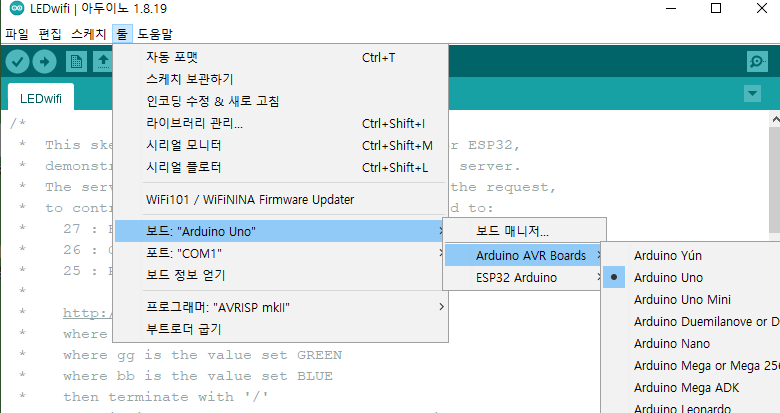Click the 'where gg is the value set GREEN' line

pyautogui.click(x=202, y=355)
